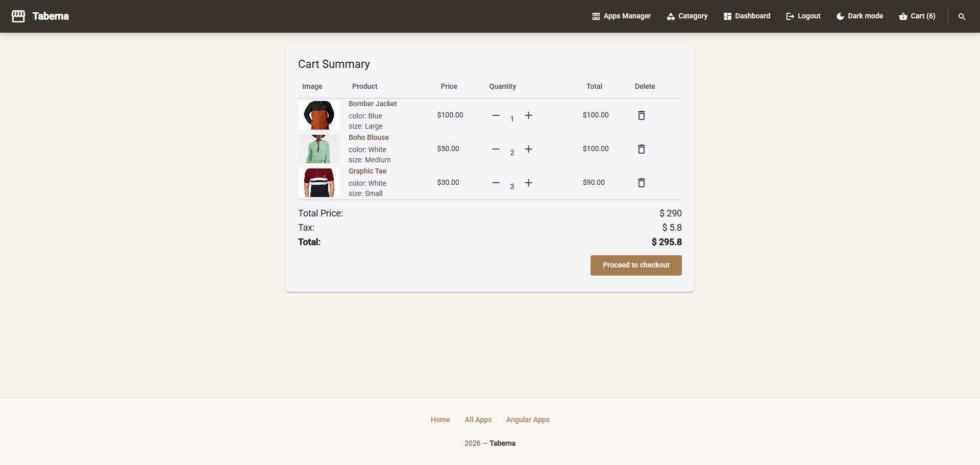Follow the All Apps footer link

click(478, 420)
